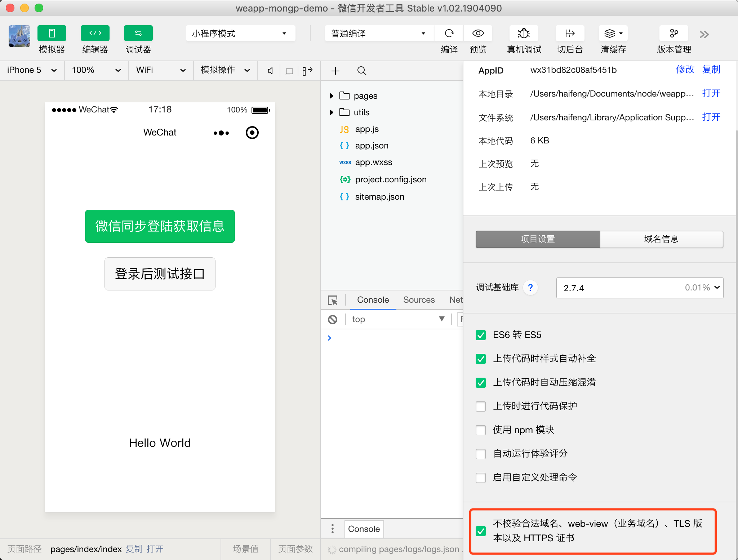Image resolution: width=738 pixels, height=560 pixels.
Task: Toggle the simulator panel button
Action: click(x=52, y=34)
